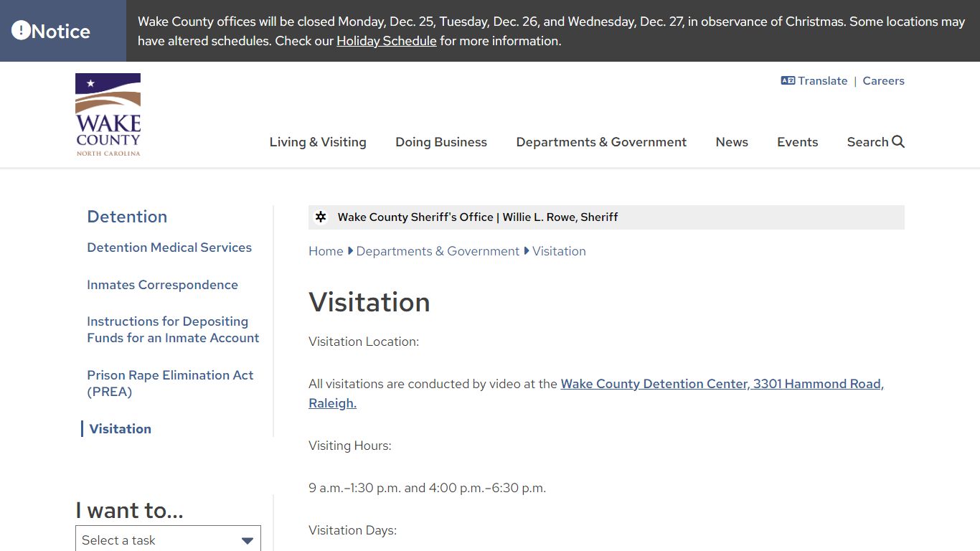Click the Notice exclamation icon
The image size is (980, 551).
point(21,30)
